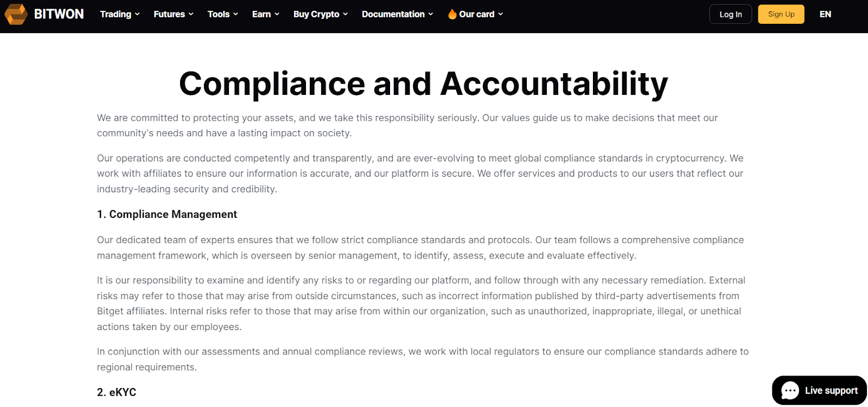868x407 pixels.
Task: Open the Live support text label
Action: point(831,391)
